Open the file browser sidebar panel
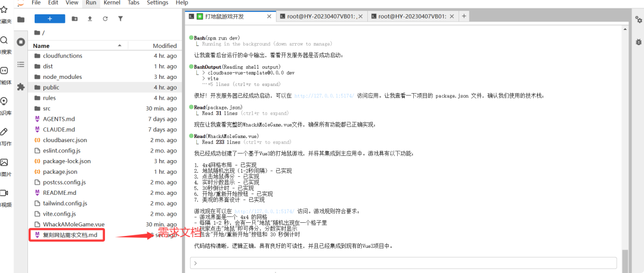The width and height of the screenshot is (644, 273). pyautogui.click(x=21, y=19)
